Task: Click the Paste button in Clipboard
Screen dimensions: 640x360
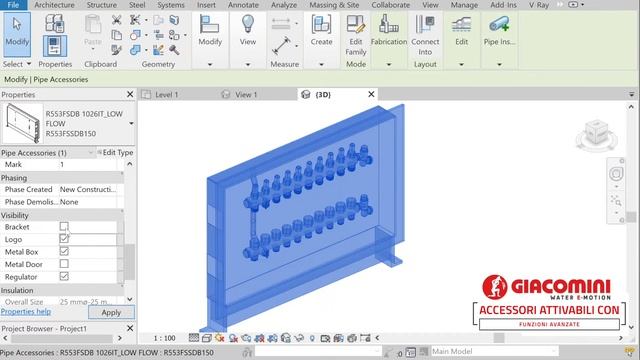Action: [93, 33]
